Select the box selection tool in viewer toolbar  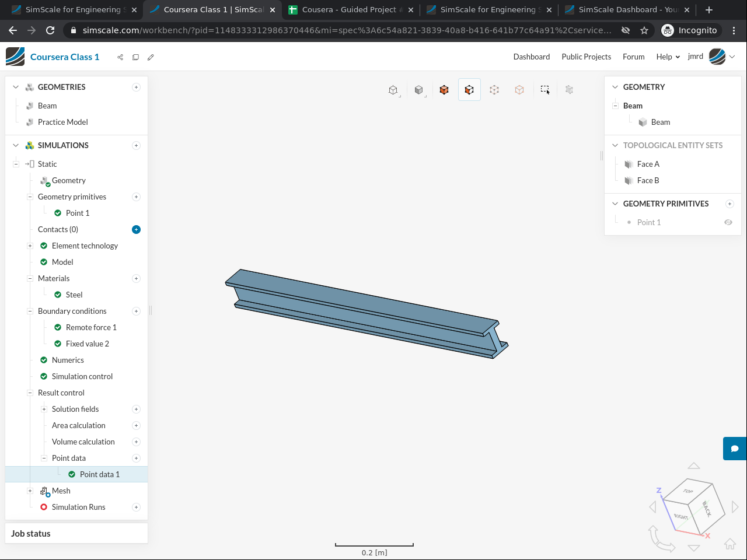pos(544,89)
